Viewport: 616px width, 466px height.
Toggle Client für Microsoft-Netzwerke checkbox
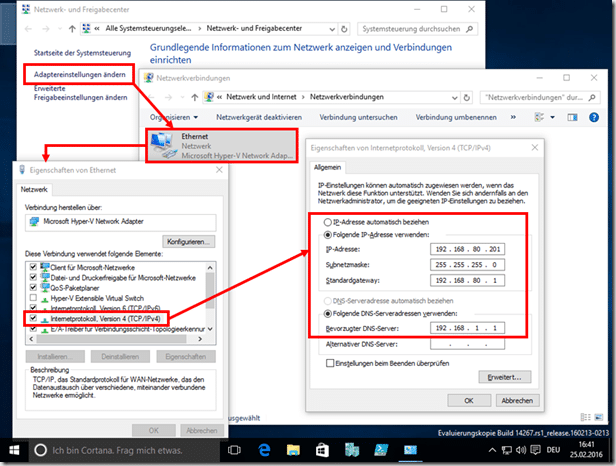pyautogui.click(x=33, y=267)
